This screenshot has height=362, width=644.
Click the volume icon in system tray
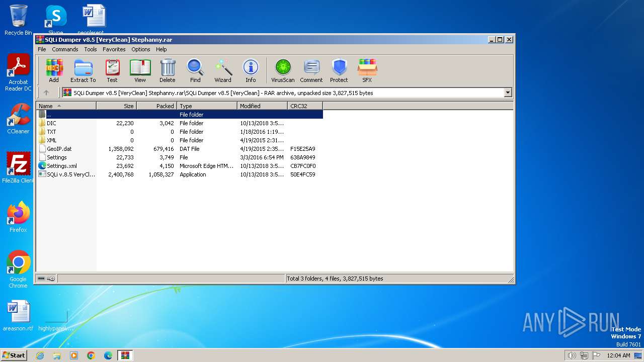click(572, 355)
